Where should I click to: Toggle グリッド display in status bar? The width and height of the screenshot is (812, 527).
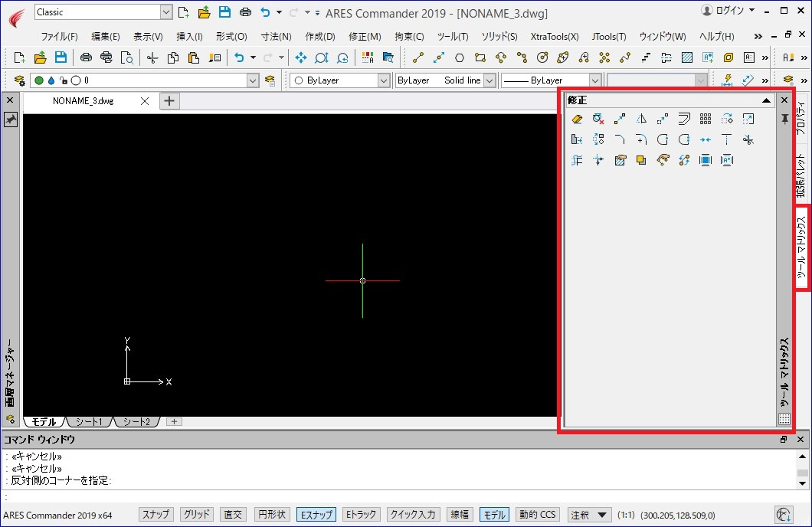click(x=197, y=515)
